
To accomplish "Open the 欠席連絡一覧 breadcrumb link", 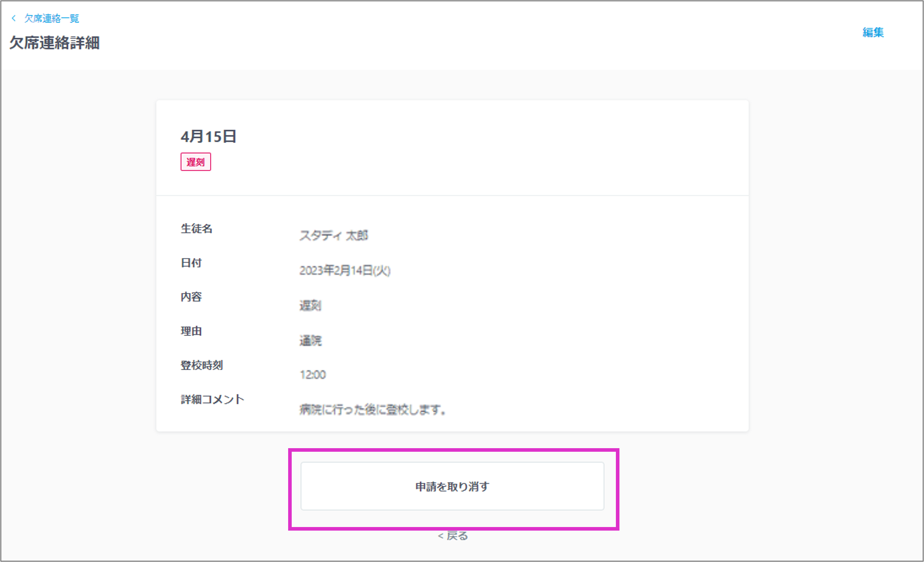I will [52, 19].
